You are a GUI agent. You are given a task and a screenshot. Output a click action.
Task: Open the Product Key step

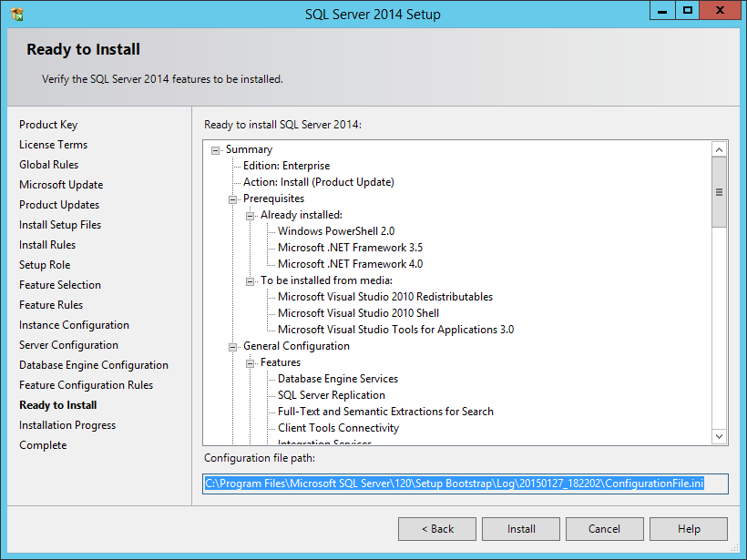coord(48,124)
